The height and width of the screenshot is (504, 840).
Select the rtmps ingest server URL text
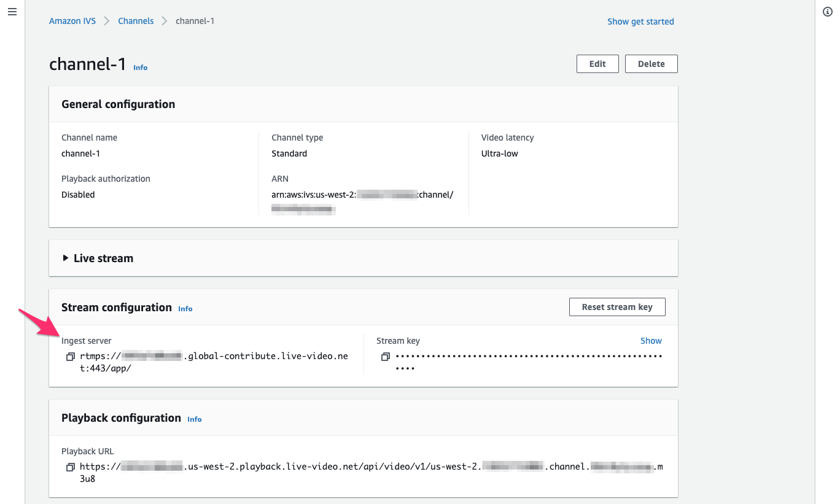[x=214, y=362]
